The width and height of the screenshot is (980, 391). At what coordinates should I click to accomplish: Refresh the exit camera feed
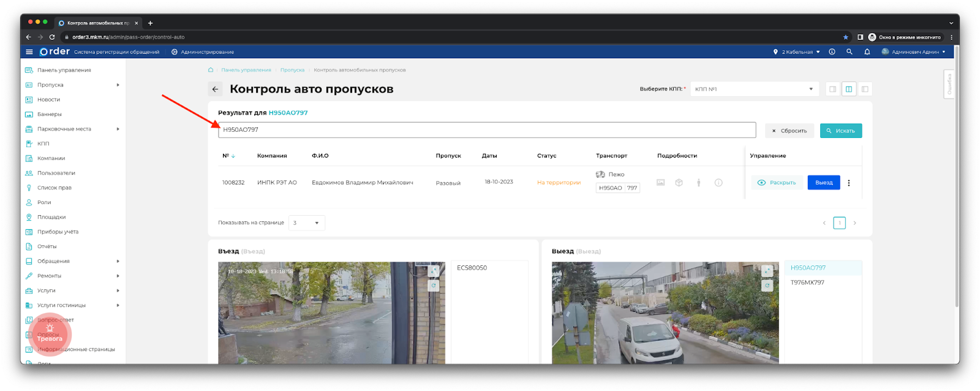767,286
